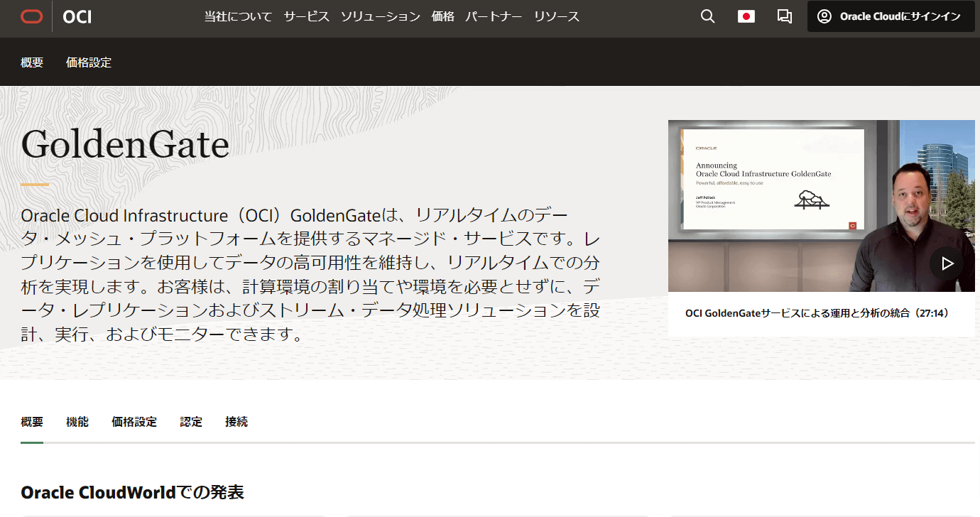Select the 概要 tab below the hero
Image resolution: width=980 pixels, height=517 pixels.
pos(32,422)
